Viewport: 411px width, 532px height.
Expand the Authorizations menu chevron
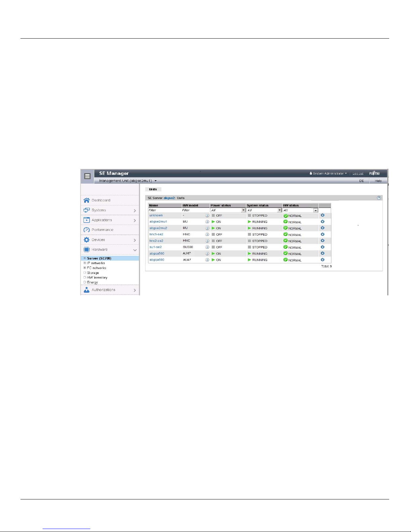135,290
